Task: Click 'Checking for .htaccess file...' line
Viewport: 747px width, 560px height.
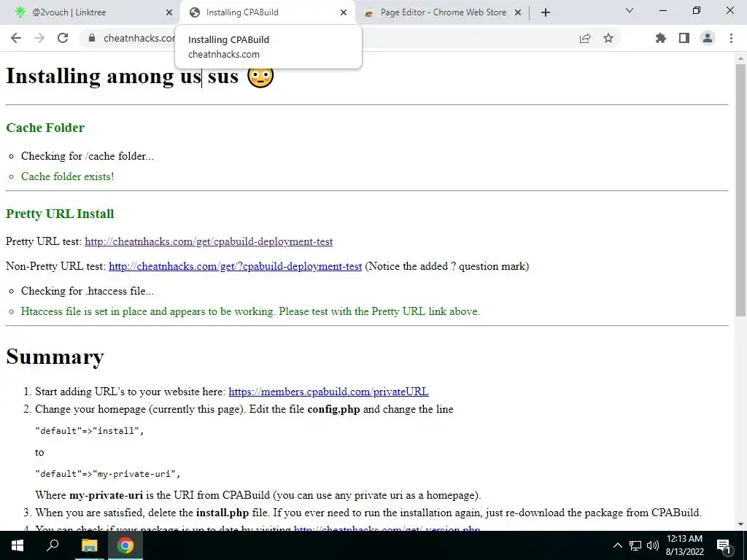Action: pos(88,291)
